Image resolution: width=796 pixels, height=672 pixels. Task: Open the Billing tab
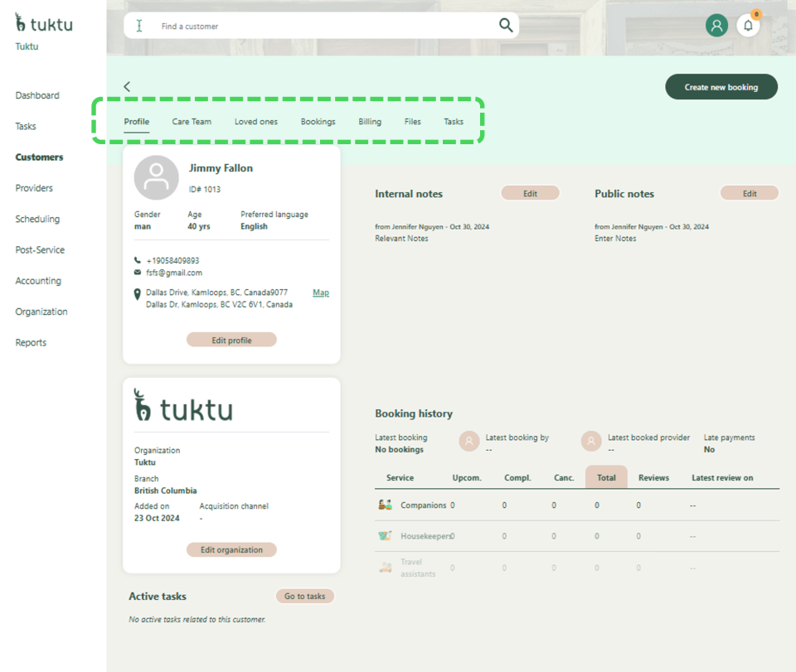[370, 122]
